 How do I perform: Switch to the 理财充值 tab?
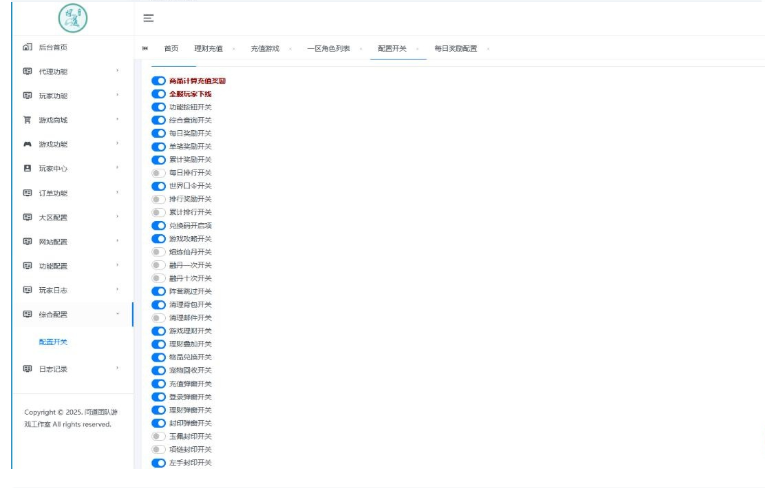pyautogui.click(x=208, y=48)
